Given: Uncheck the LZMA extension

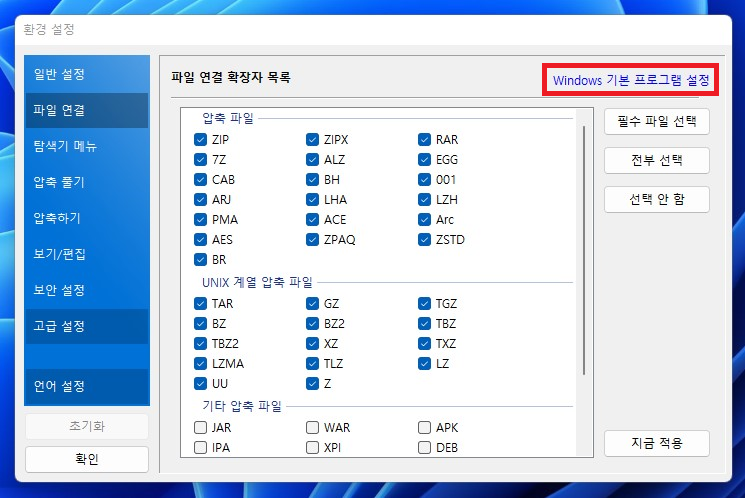Looking at the screenshot, I should point(201,364).
